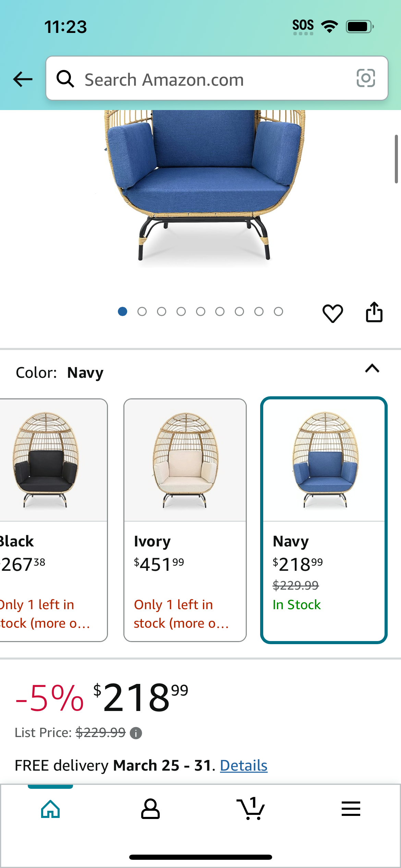Choose the Ivory color option
Image resolution: width=401 pixels, height=868 pixels.
(x=185, y=520)
